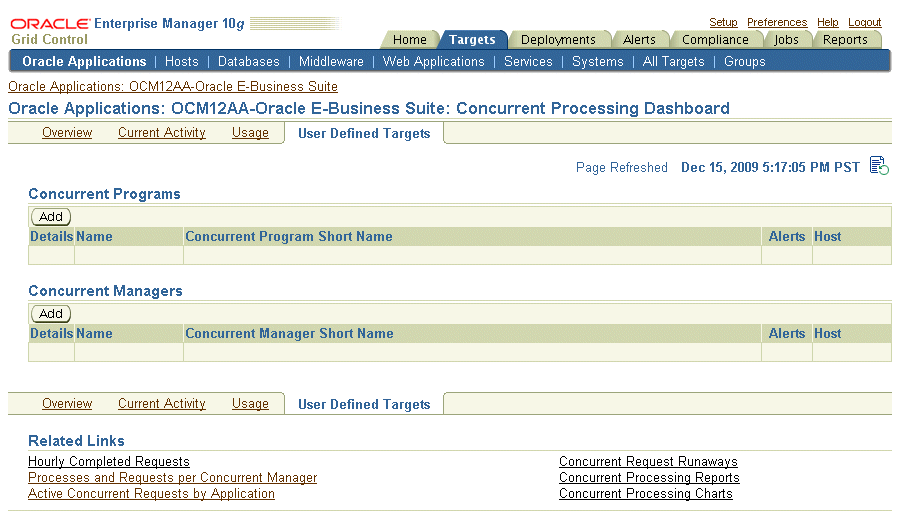Open Preferences link

[777, 22]
